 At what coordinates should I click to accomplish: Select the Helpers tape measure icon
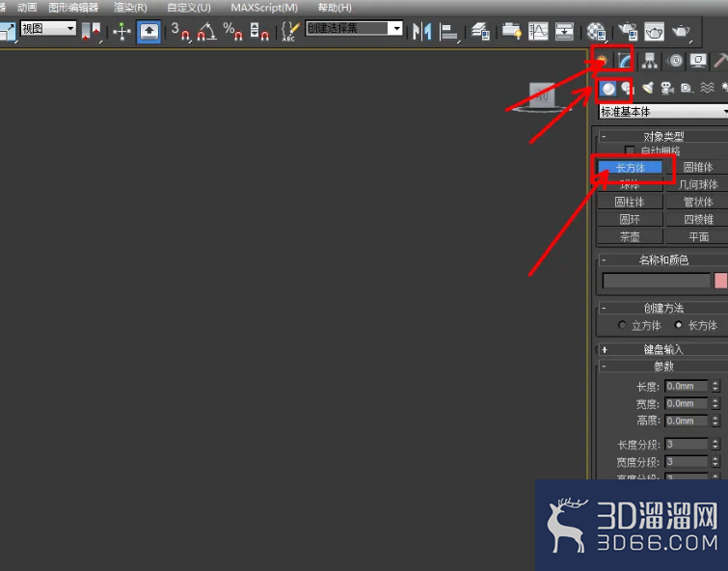click(x=687, y=88)
